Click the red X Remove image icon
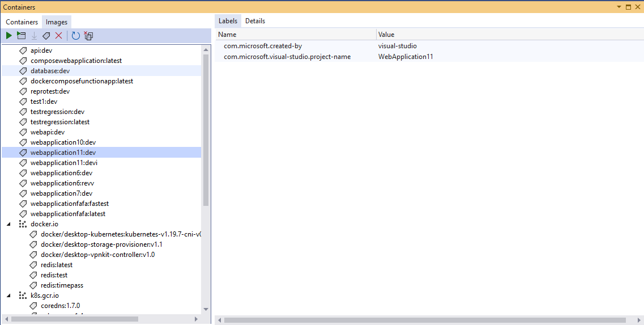Viewport: 644px width, 325px height. [x=59, y=36]
